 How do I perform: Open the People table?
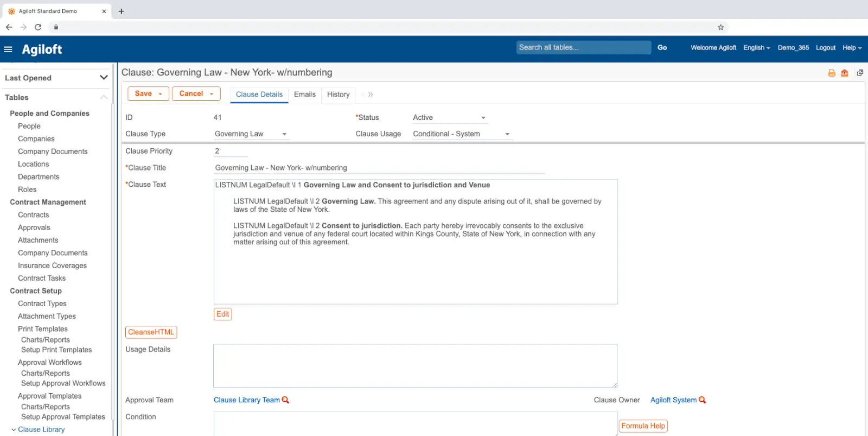tap(29, 126)
